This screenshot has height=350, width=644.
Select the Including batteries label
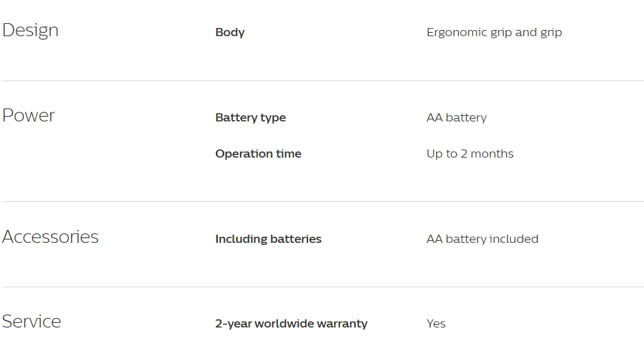(268, 239)
